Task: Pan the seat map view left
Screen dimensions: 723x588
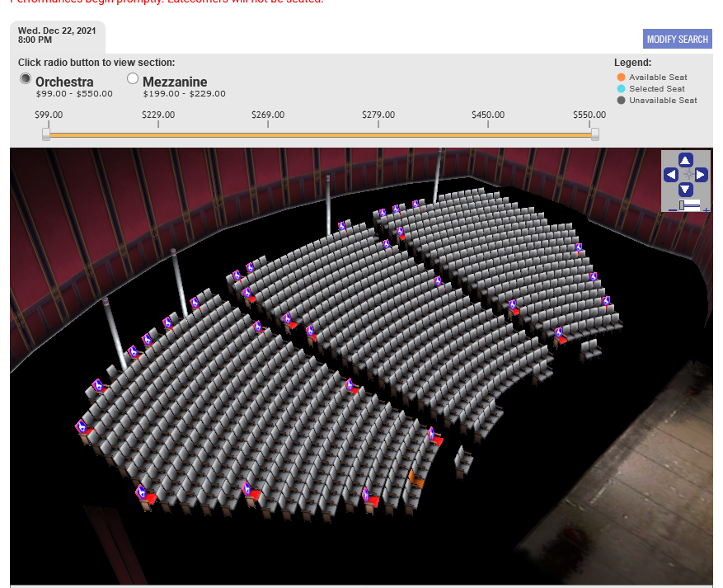Action: 670,175
